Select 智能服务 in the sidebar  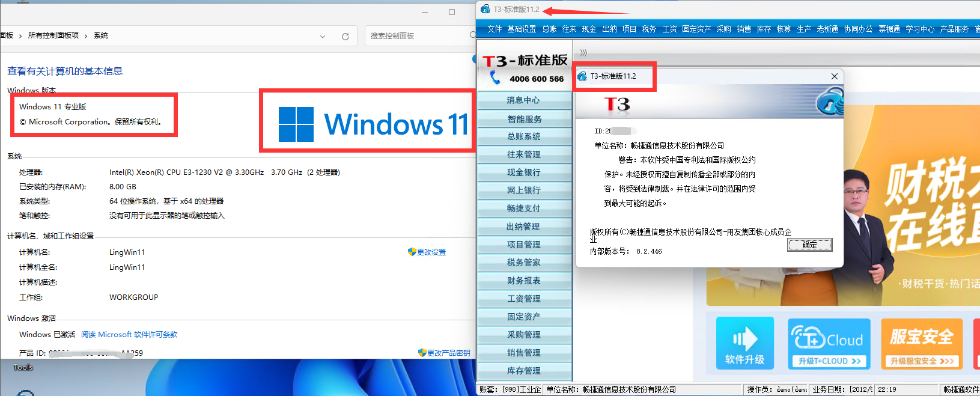[524, 119]
